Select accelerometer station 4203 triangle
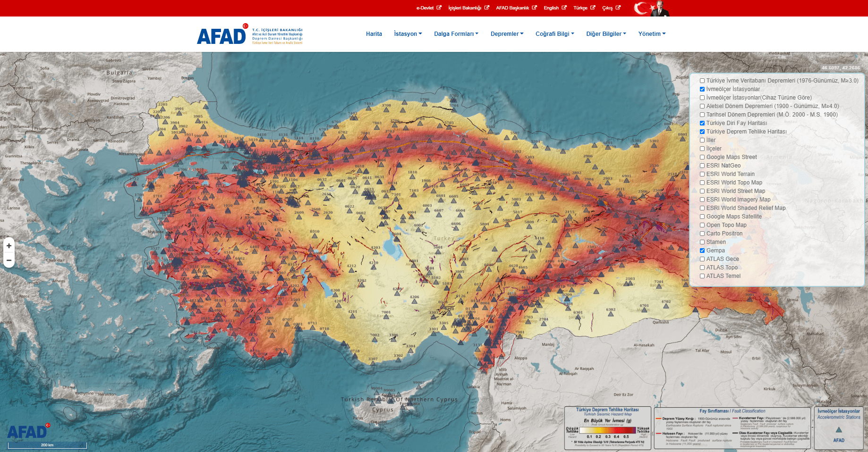 375,252
